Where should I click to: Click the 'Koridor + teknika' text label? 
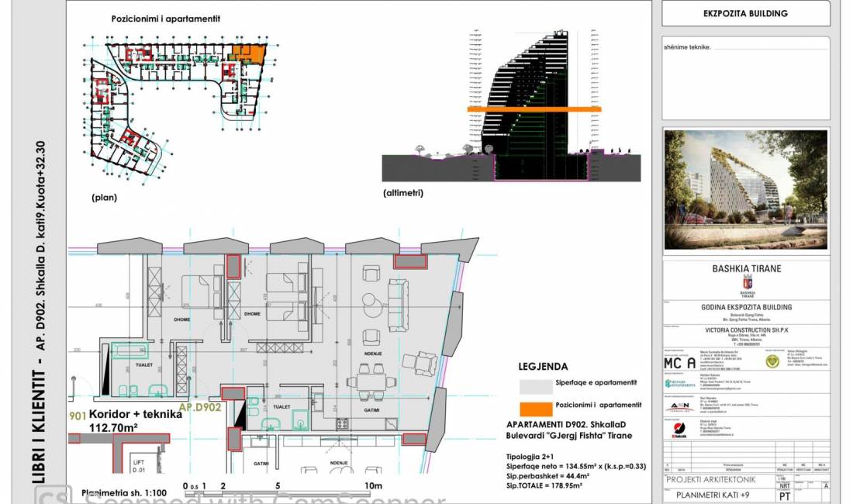136,414
